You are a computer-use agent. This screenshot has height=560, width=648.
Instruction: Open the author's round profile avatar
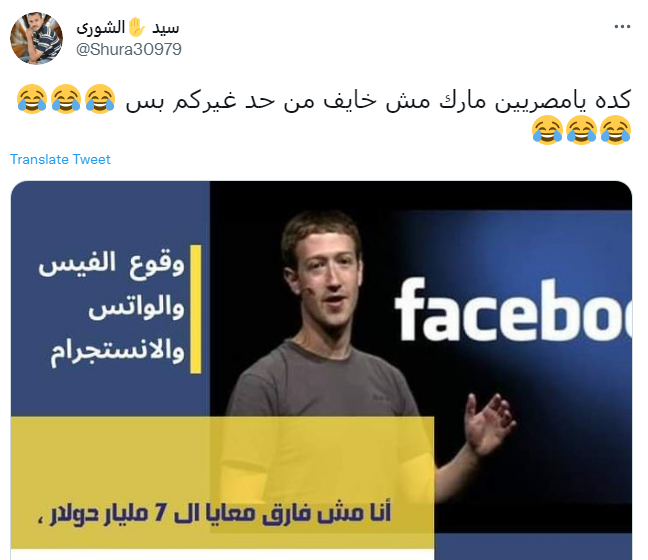click(36, 38)
